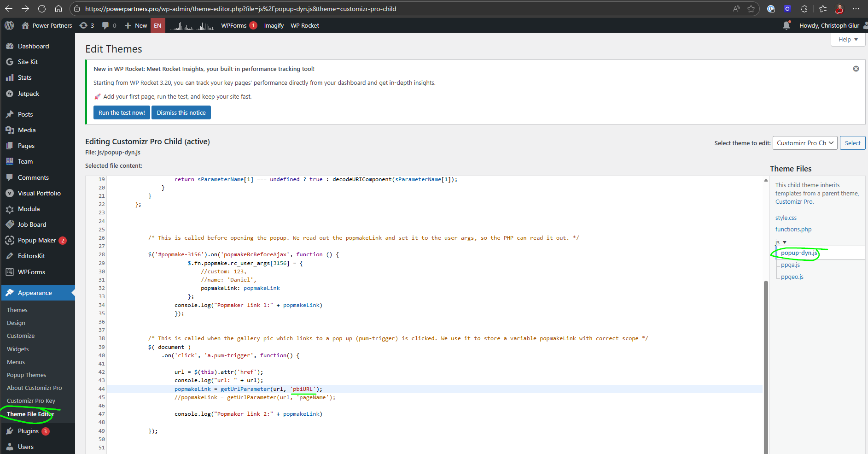
Task: Open functions.php in Theme Files
Action: tap(793, 229)
